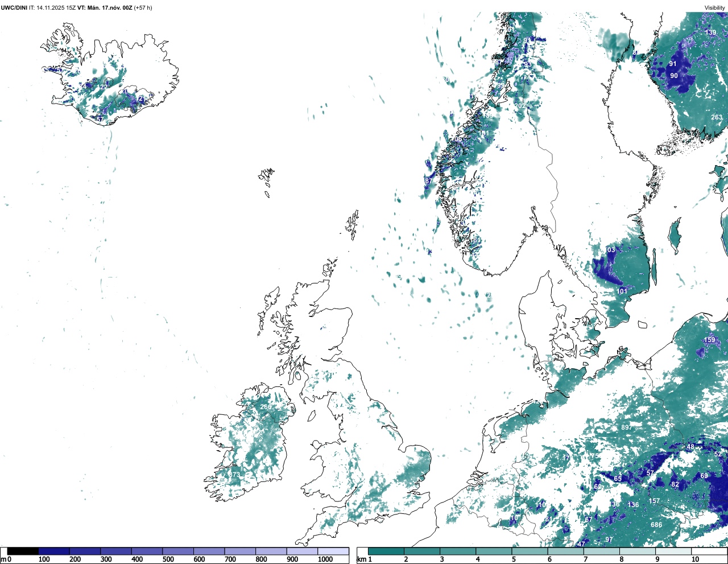Click the "263" value over Finland

(x=717, y=117)
